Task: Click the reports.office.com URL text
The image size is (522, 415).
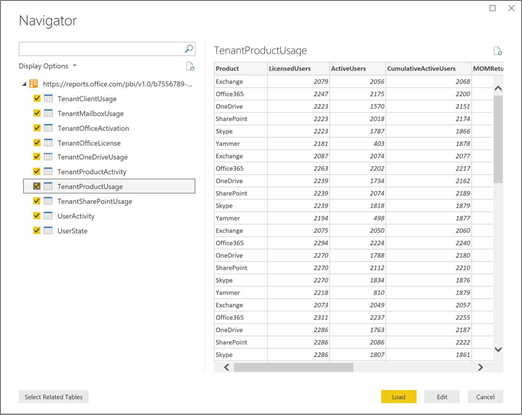Action: tap(117, 84)
